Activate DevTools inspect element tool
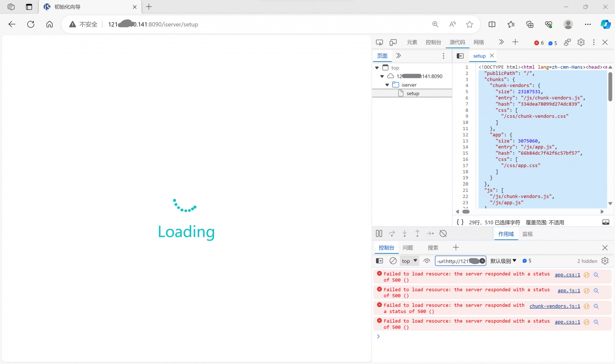Image resolution: width=615 pixels, height=364 pixels. coord(379,42)
